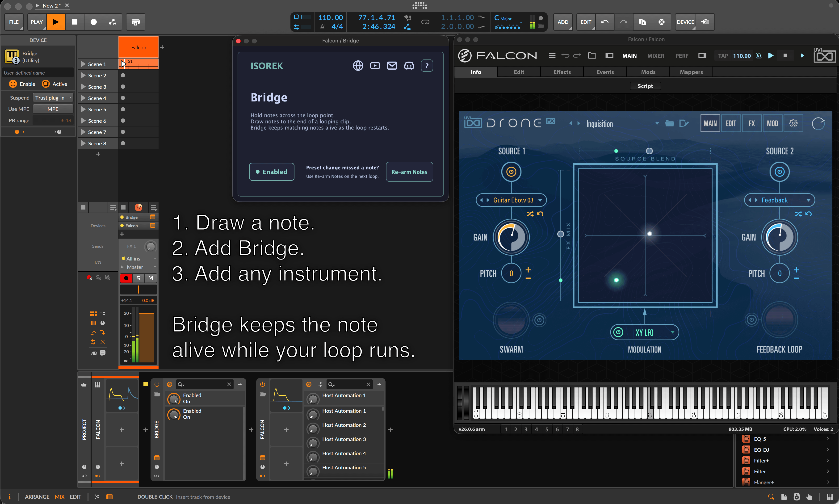The image size is (839, 504).
Task: Toggle Swarm power button
Action: tap(539, 320)
